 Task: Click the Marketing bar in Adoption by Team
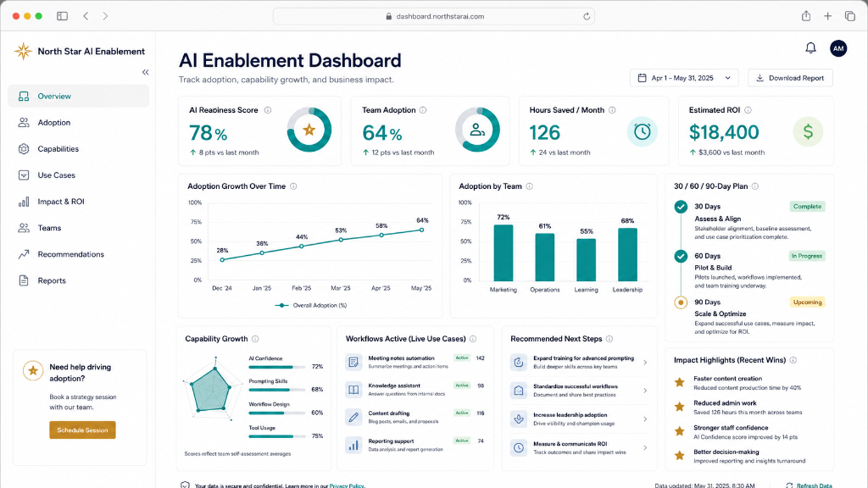pos(504,252)
